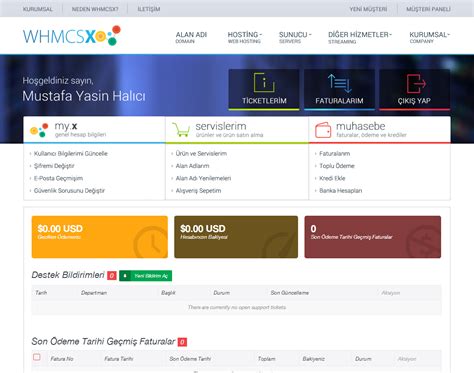This screenshot has width=474, height=373.
Task: Click the shopping cart icon beside servislerim
Action: [181, 130]
